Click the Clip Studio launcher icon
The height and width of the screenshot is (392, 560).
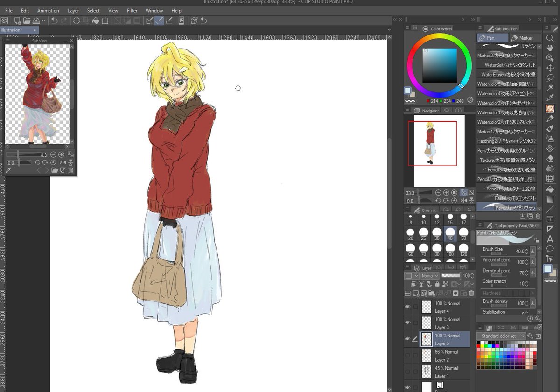[5, 21]
